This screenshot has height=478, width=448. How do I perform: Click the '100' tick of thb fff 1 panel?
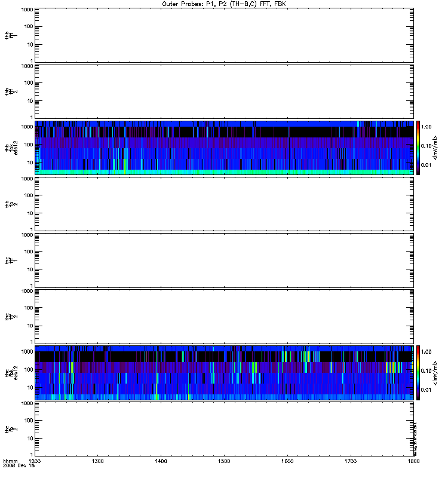pyautogui.click(x=29, y=26)
